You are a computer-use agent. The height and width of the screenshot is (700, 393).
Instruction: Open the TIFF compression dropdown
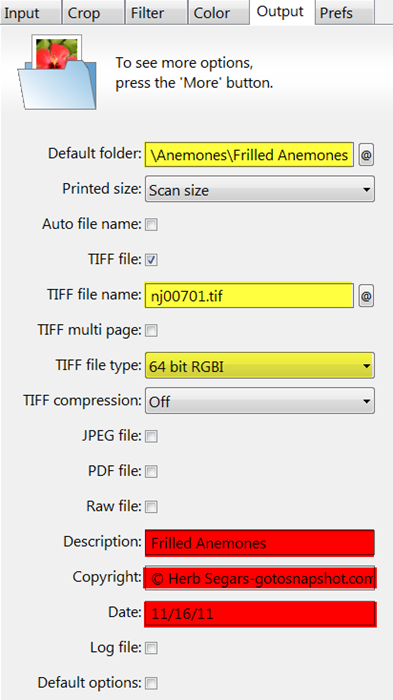click(x=260, y=401)
